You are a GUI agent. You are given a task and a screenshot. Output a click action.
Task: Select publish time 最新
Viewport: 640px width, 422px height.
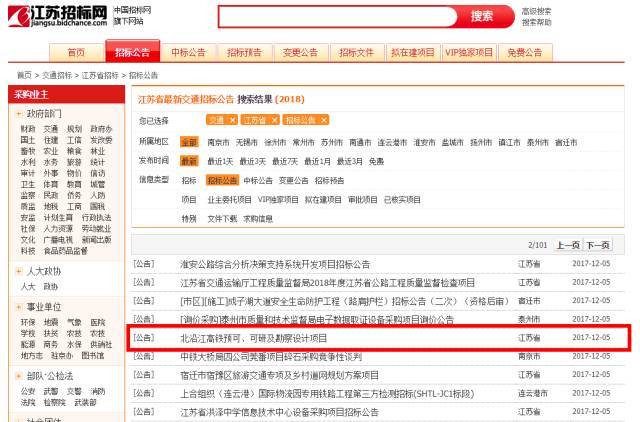(189, 161)
